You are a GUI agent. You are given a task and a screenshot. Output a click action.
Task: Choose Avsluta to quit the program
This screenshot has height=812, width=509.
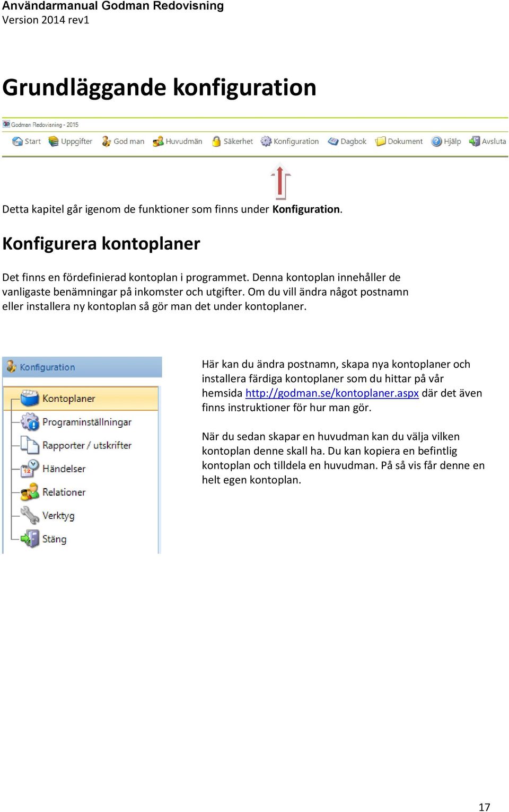coord(494,142)
